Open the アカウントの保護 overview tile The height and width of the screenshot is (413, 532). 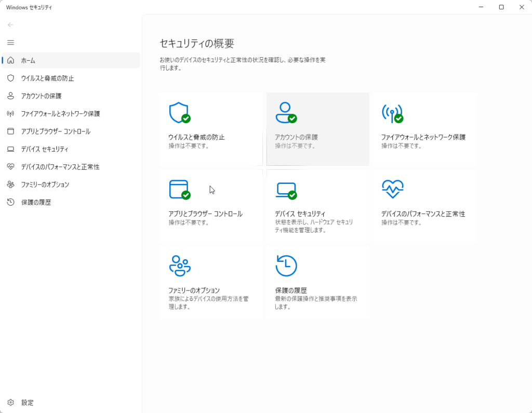317,129
